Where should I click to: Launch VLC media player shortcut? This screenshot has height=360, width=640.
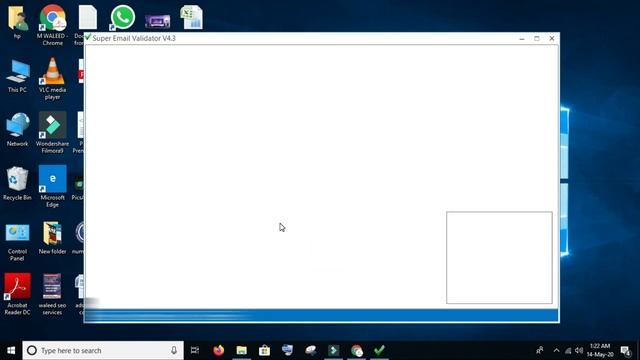click(x=52, y=78)
